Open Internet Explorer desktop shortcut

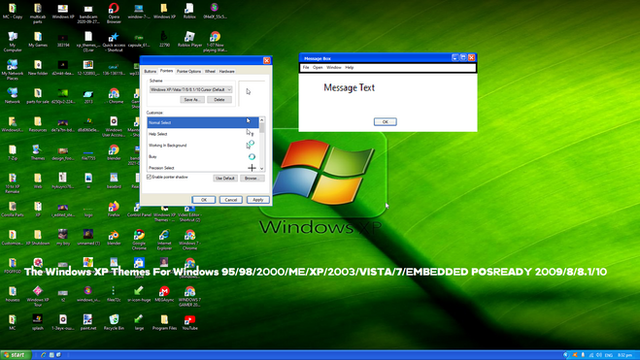[x=164, y=239]
